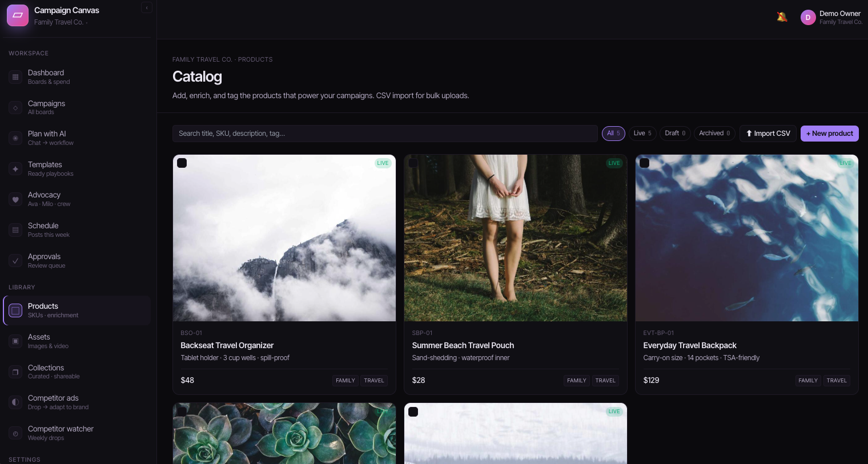
Task: Click the Demo Owner account name
Action: (840, 14)
